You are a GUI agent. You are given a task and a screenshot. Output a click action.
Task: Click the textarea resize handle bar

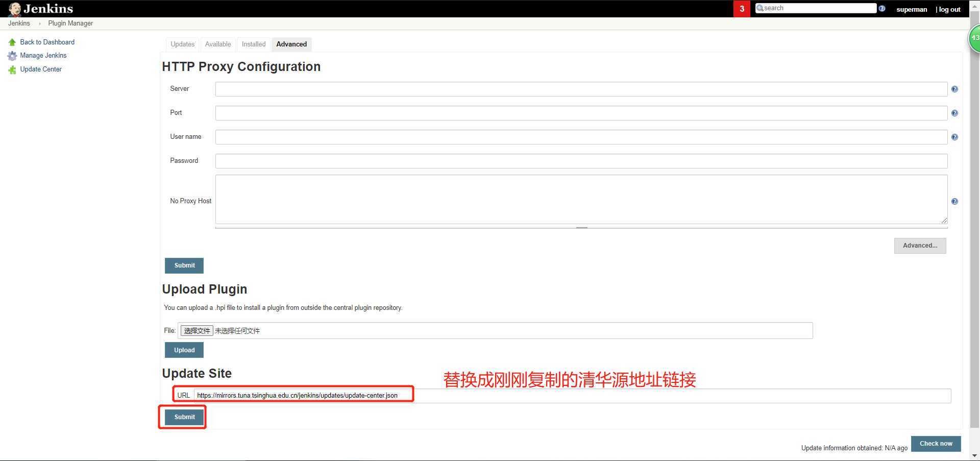581,227
